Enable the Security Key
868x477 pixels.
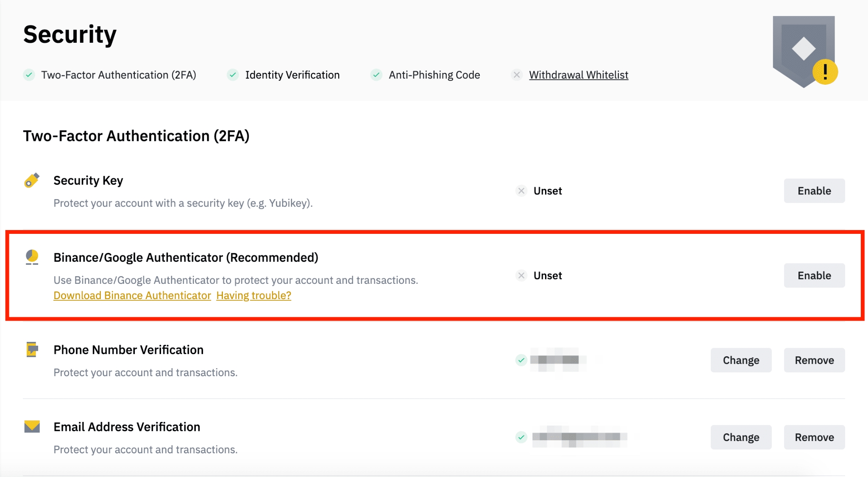(814, 191)
